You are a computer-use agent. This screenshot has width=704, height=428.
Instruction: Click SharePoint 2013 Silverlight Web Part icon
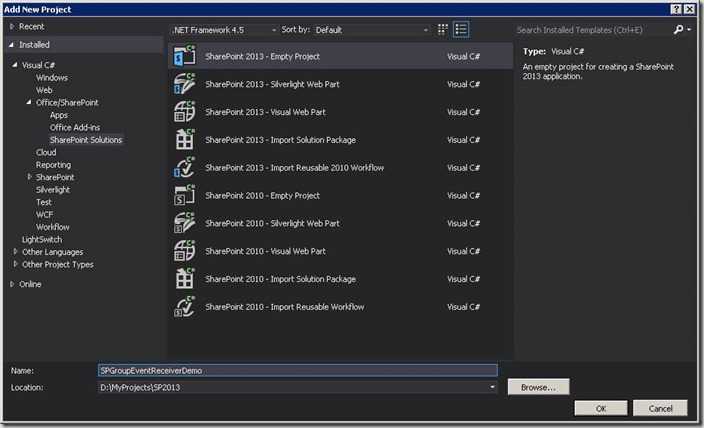[185, 84]
